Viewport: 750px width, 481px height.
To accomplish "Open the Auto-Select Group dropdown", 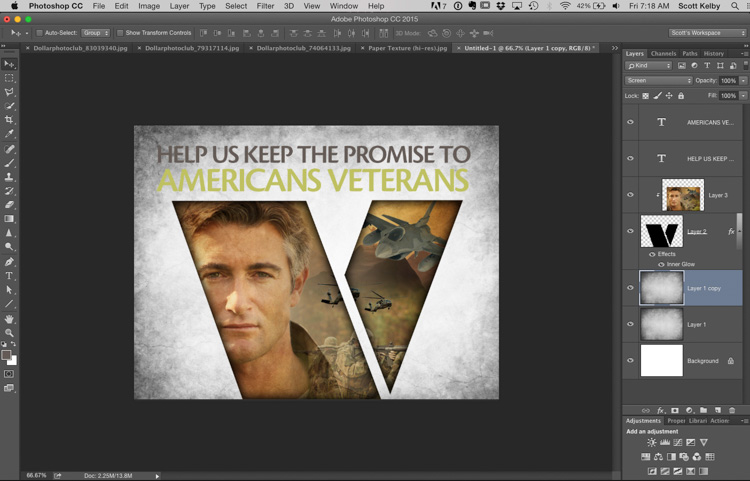I will point(96,33).
